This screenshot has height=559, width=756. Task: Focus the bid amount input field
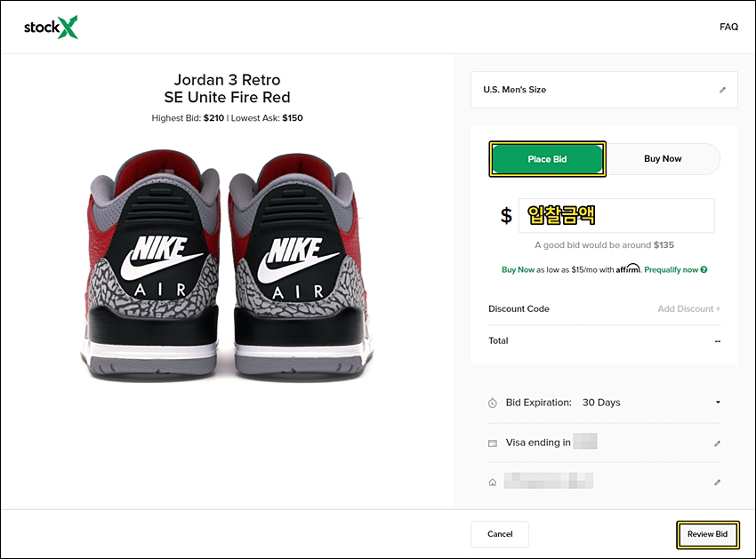tap(616, 215)
